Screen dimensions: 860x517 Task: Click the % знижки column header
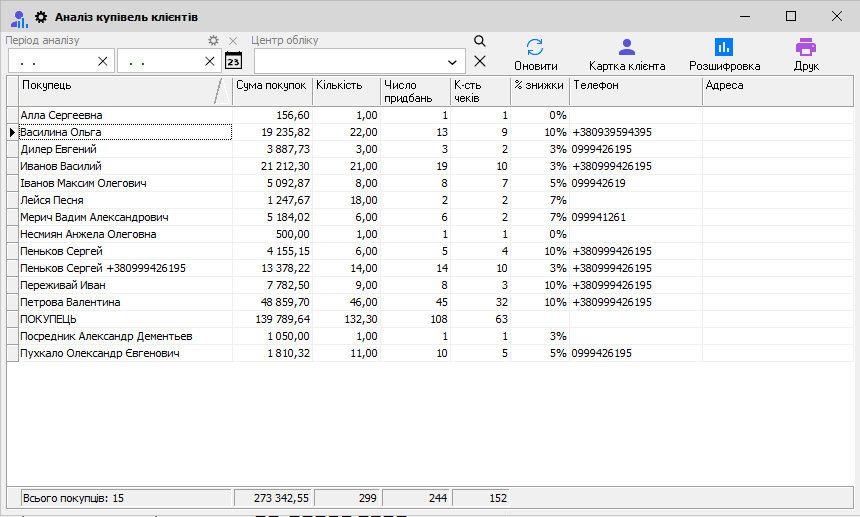click(539, 86)
